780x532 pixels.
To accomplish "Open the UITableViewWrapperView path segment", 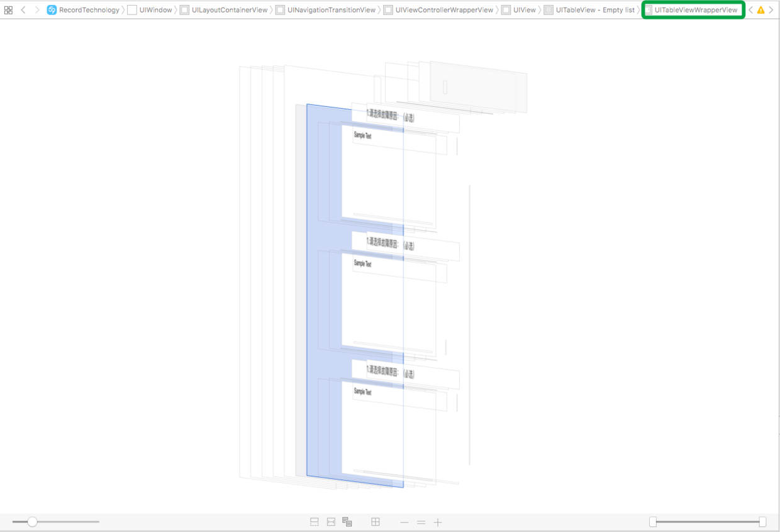I will 691,10.
